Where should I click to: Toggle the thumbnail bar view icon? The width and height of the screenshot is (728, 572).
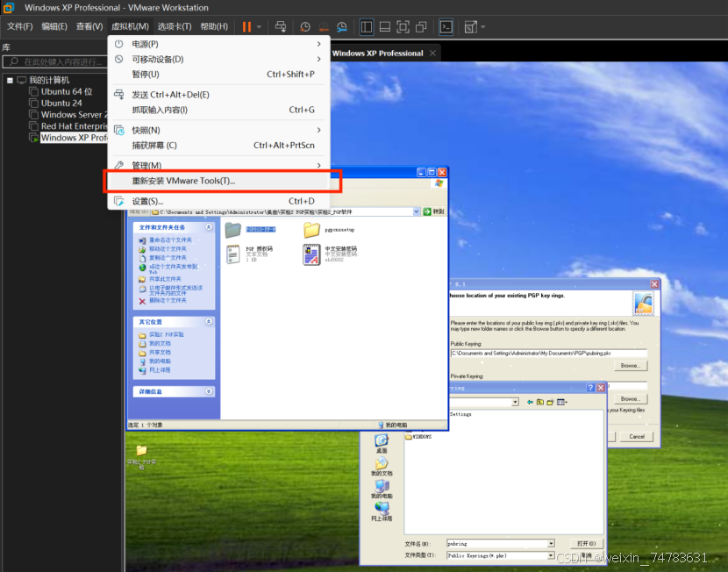(384, 27)
